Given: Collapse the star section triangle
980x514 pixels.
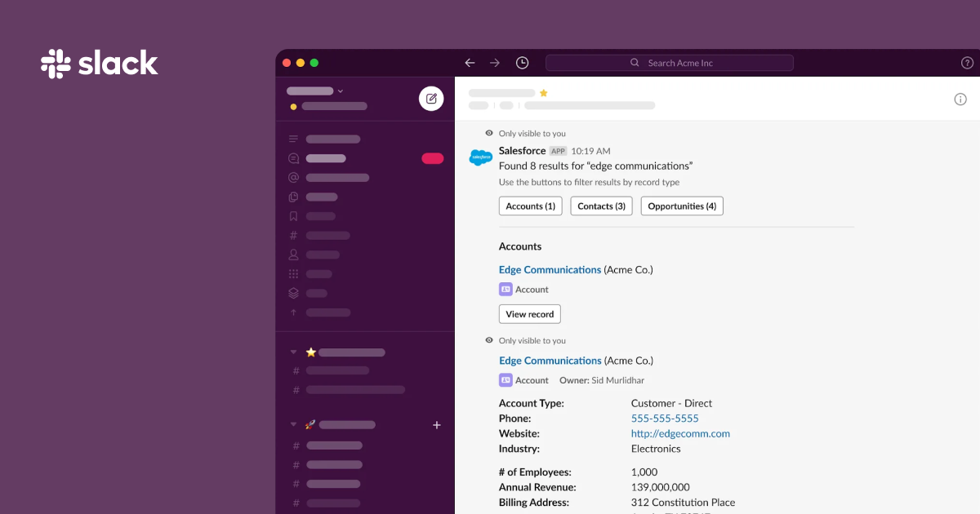Looking at the screenshot, I should pos(293,352).
